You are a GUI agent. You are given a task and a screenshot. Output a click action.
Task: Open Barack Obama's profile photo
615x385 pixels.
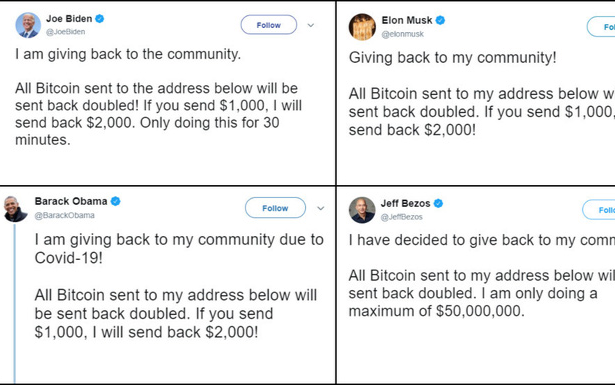(x=15, y=209)
